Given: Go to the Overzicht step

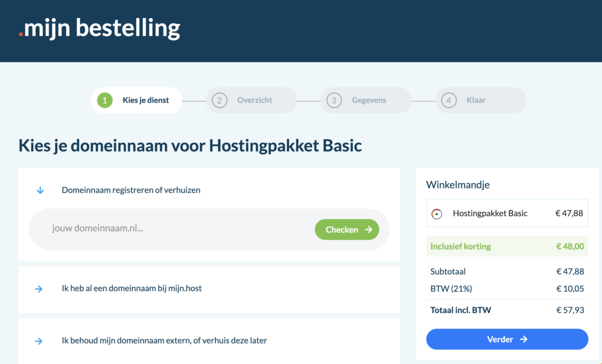Looking at the screenshot, I should point(255,100).
